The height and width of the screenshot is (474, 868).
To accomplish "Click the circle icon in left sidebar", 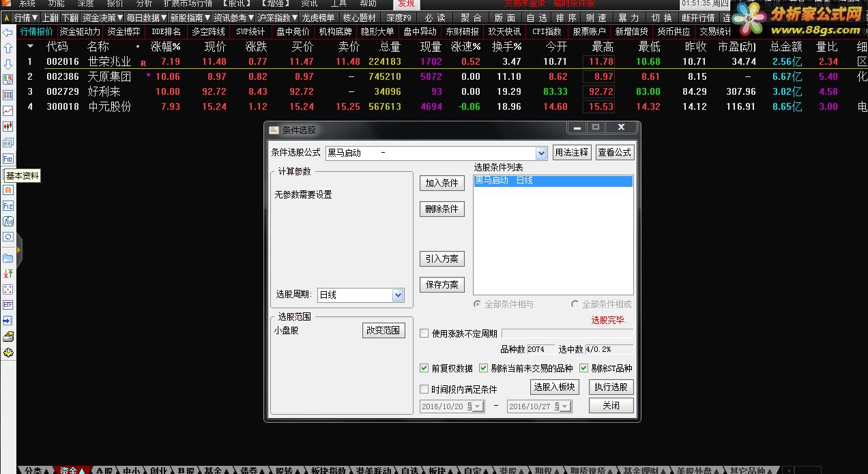I will pos(8,237).
